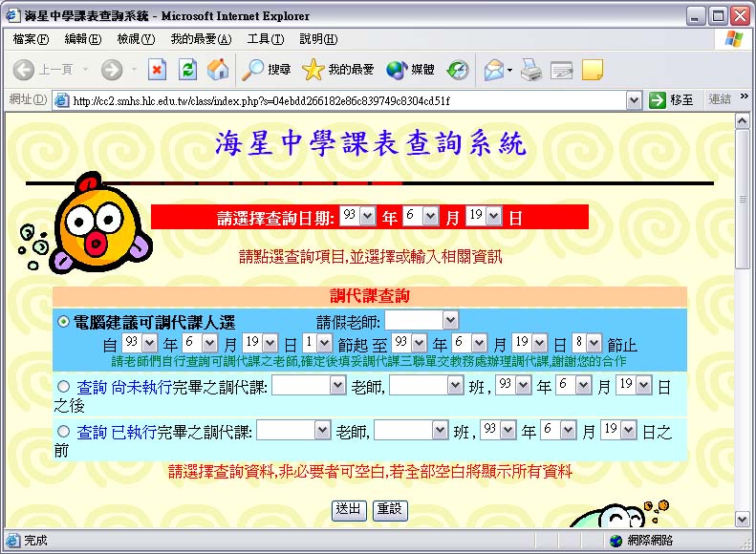Click the 送出 submit button
The height and width of the screenshot is (554, 756).
pos(348,509)
